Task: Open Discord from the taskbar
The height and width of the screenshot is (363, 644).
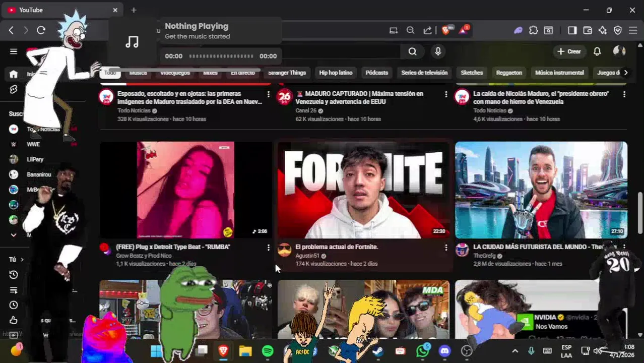Action: 444,351
